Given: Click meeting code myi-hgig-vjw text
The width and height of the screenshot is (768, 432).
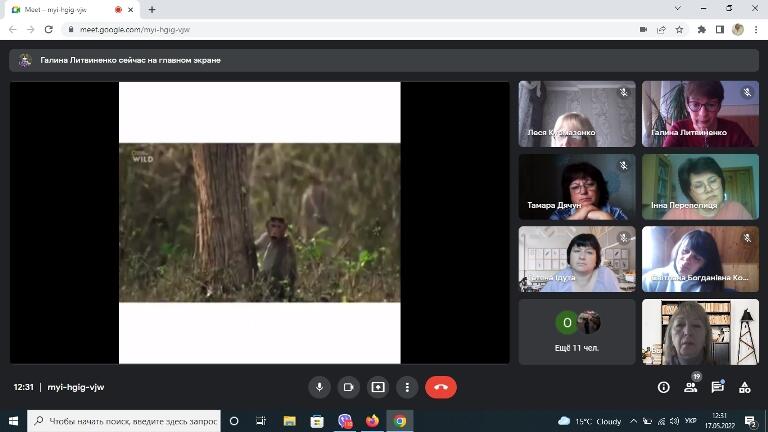Looking at the screenshot, I should pos(75,387).
